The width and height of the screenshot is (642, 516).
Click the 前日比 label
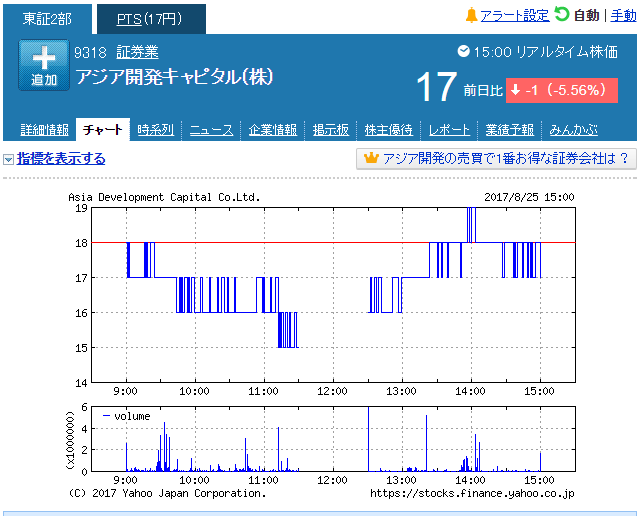coord(483,91)
